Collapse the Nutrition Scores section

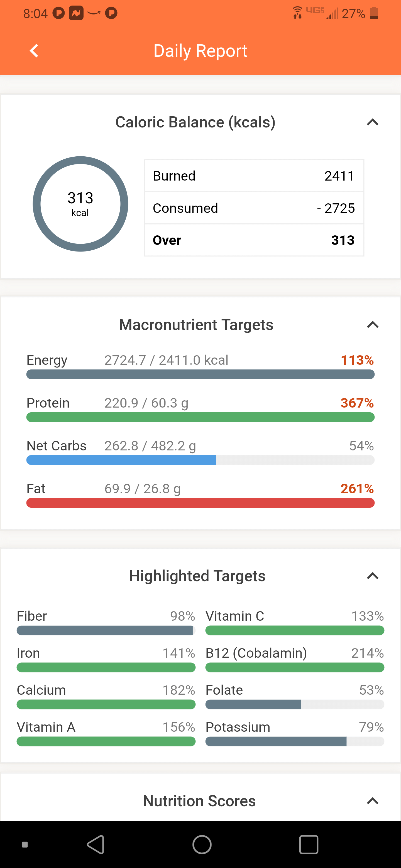pyautogui.click(x=372, y=801)
